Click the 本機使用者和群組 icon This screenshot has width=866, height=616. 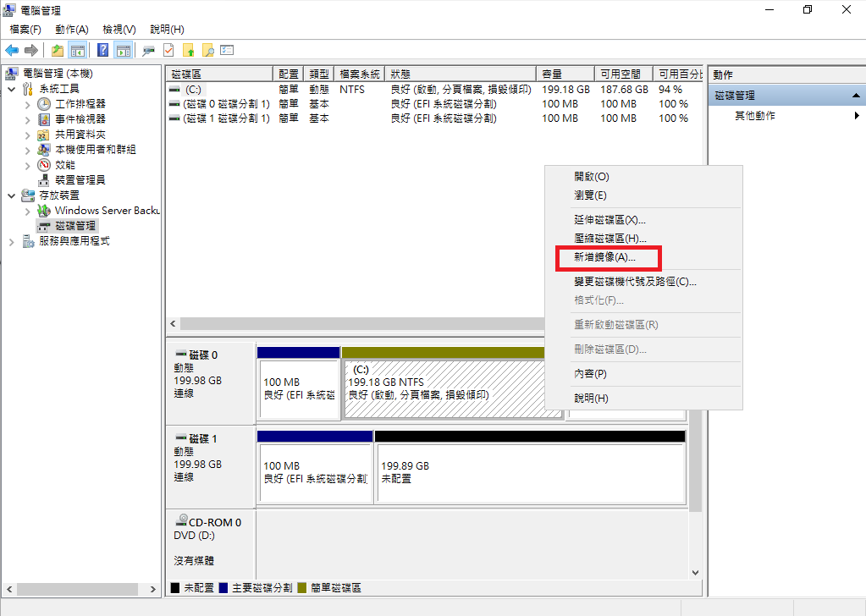[44, 150]
